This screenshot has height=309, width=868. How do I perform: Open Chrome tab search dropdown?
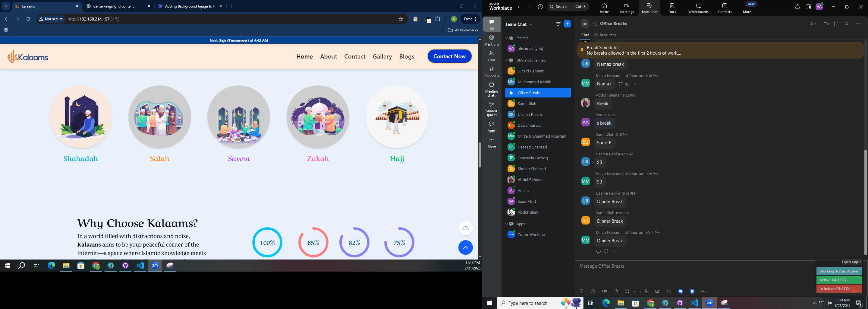click(x=6, y=6)
